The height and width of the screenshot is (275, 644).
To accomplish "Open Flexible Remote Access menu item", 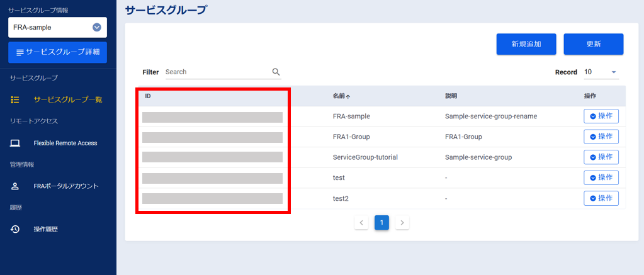I will (x=65, y=143).
